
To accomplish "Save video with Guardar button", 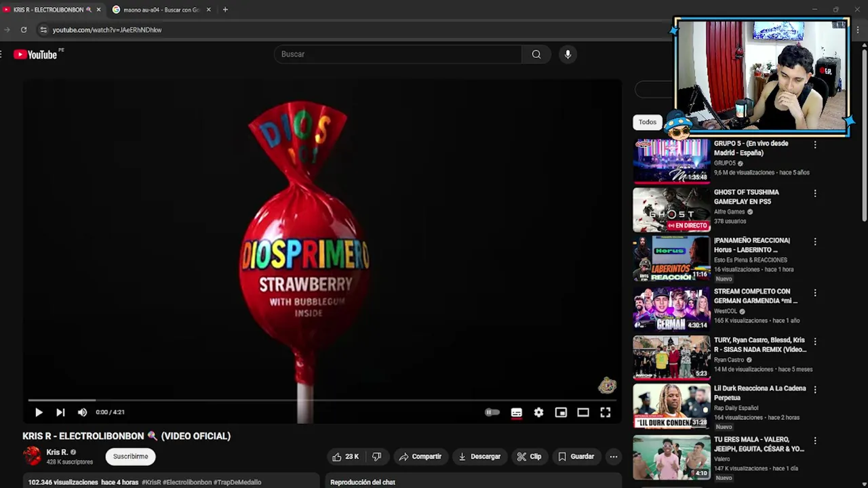I will 576,457.
